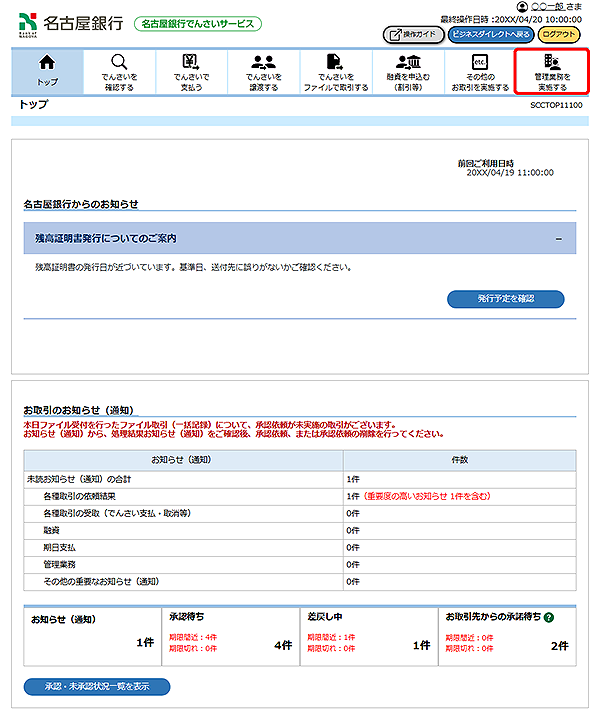The height and width of the screenshot is (714, 600).
Task: Click the Top home icon
Action: coord(47,63)
